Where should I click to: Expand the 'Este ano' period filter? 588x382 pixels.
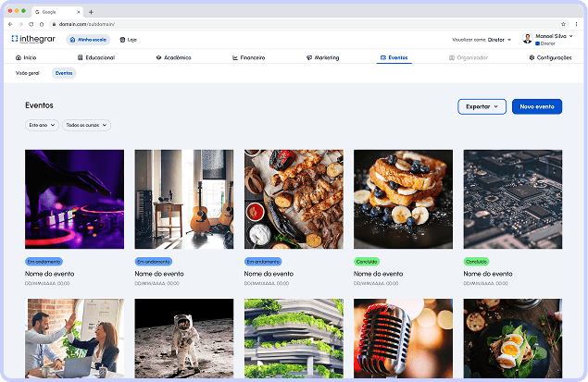pos(42,125)
